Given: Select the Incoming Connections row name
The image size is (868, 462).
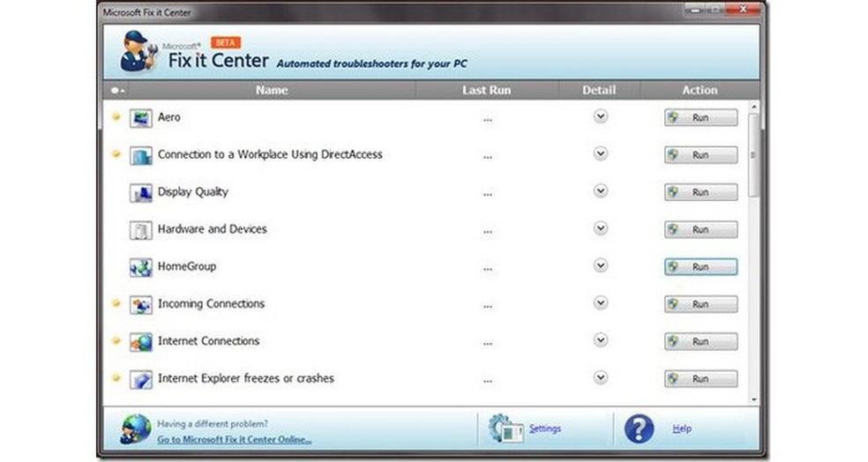Looking at the screenshot, I should (x=211, y=304).
